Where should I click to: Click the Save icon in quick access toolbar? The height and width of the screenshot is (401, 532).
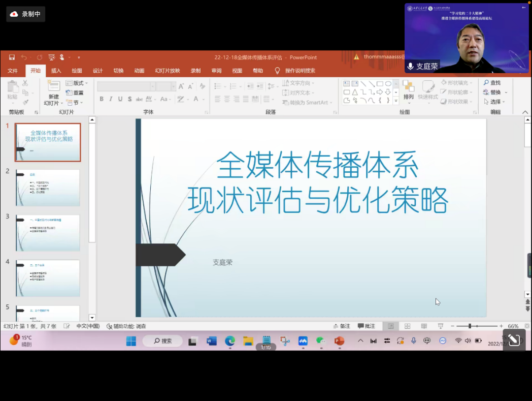click(12, 57)
